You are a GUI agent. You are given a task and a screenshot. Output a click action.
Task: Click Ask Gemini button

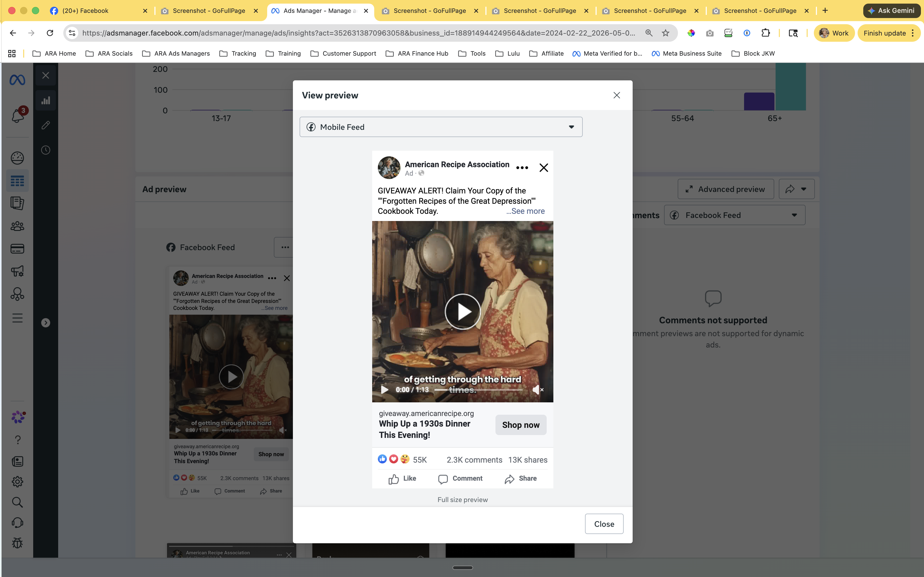(x=891, y=11)
